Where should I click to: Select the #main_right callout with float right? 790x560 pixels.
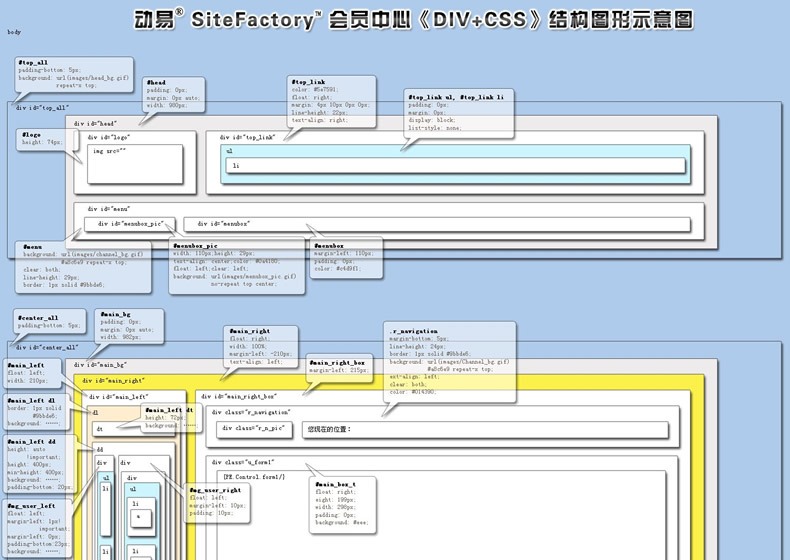(260, 346)
